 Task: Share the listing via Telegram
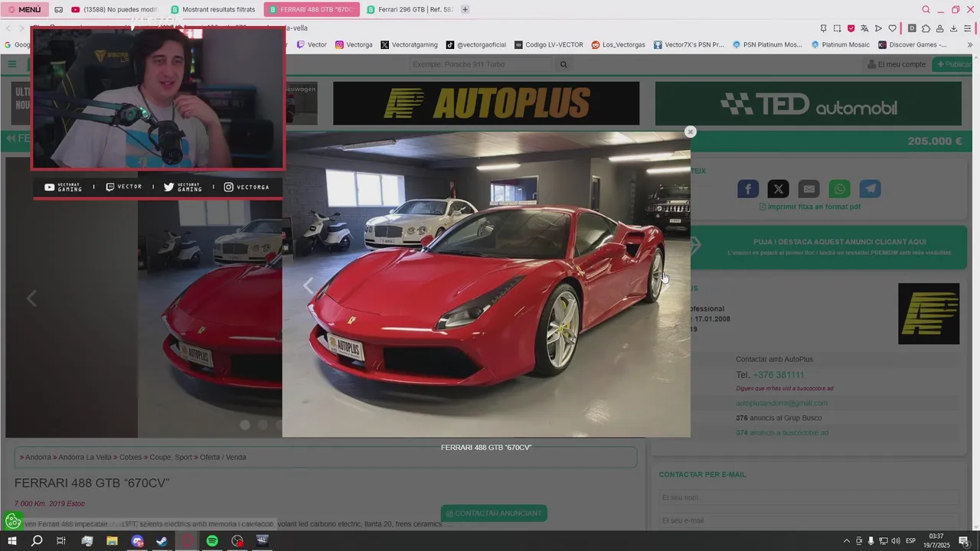870,189
